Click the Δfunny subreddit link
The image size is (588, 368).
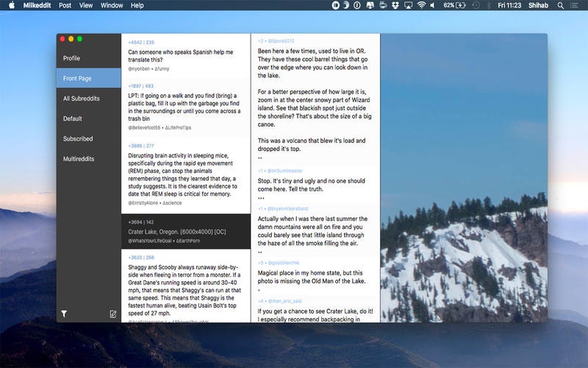pyautogui.click(x=162, y=68)
